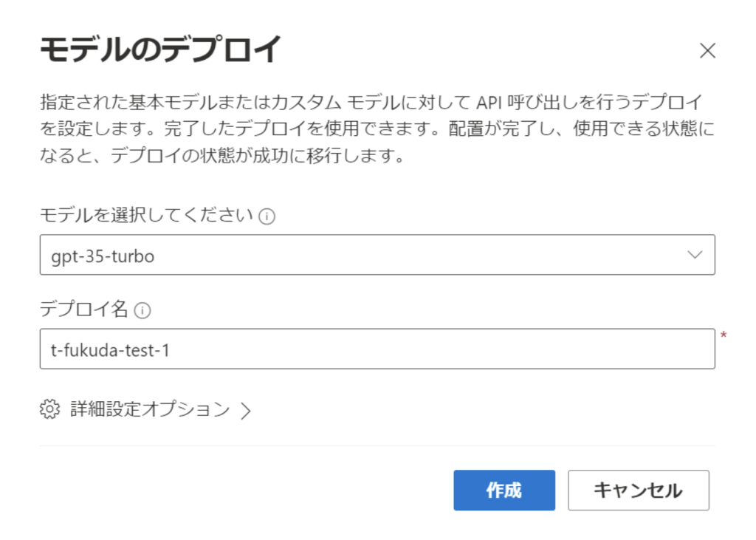Image resolution: width=756 pixels, height=540 pixels.
Task: Close the モデルのデプロイ dialog with X
Action: pos(707,50)
